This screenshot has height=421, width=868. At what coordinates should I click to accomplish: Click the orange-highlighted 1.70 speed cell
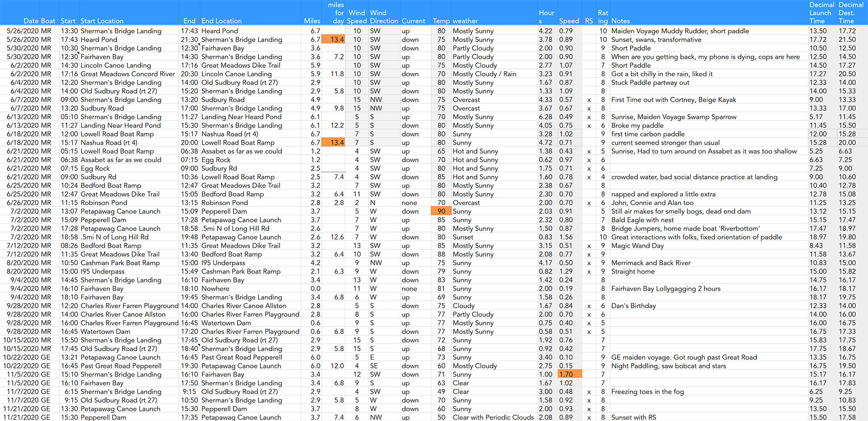(x=570, y=374)
